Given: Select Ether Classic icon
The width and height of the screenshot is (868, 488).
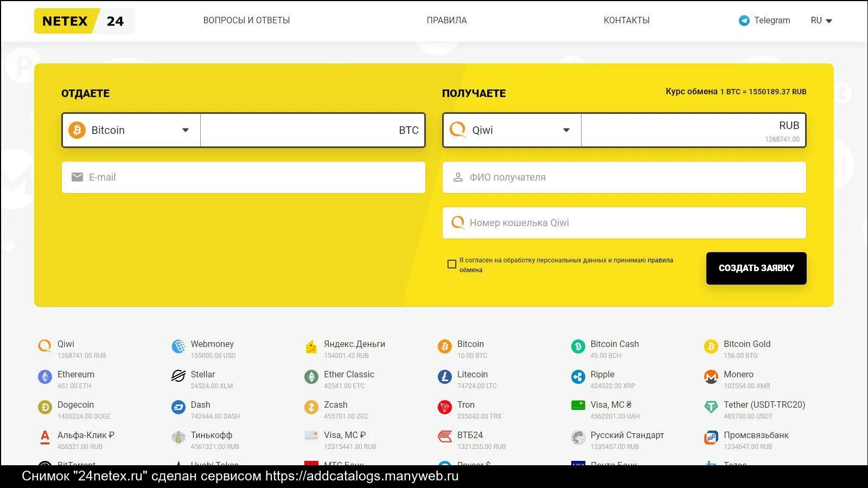Looking at the screenshot, I should 311,377.
